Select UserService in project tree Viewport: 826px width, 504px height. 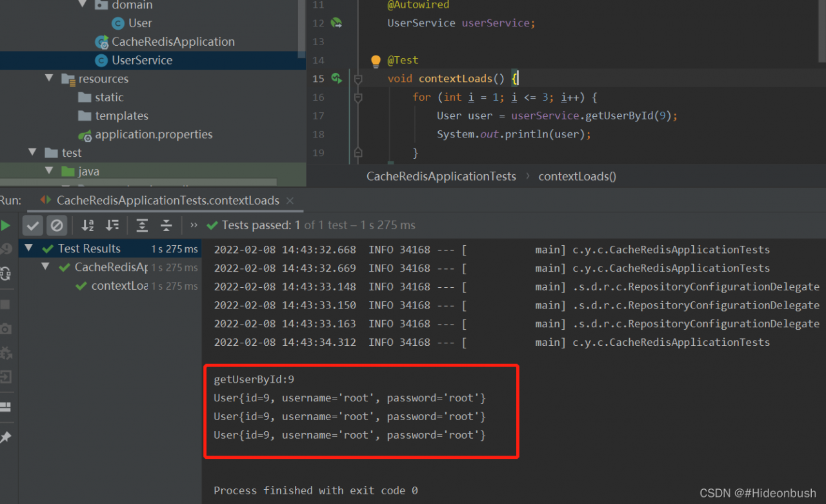(142, 61)
